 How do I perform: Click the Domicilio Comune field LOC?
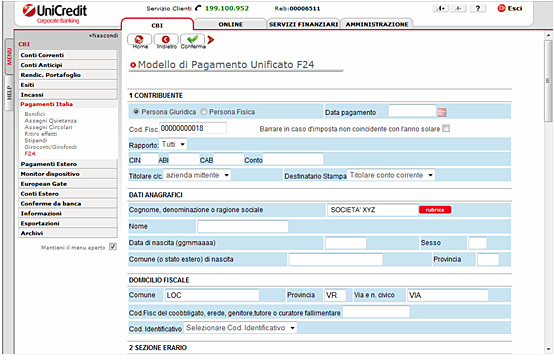tap(212, 295)
